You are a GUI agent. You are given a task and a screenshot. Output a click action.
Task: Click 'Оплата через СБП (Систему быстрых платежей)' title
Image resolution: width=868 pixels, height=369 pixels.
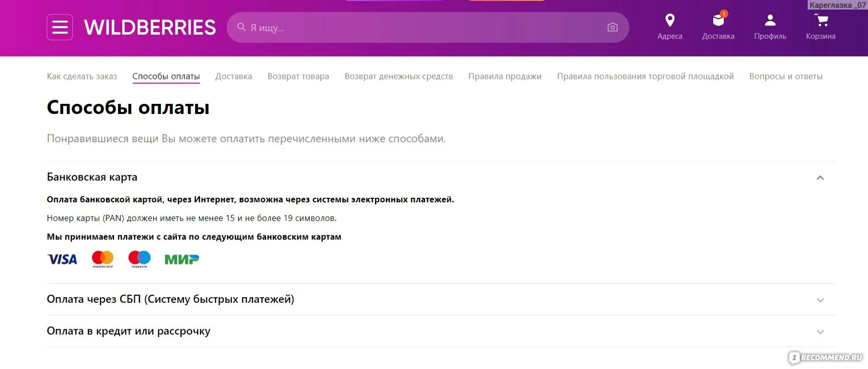point(170,299)
